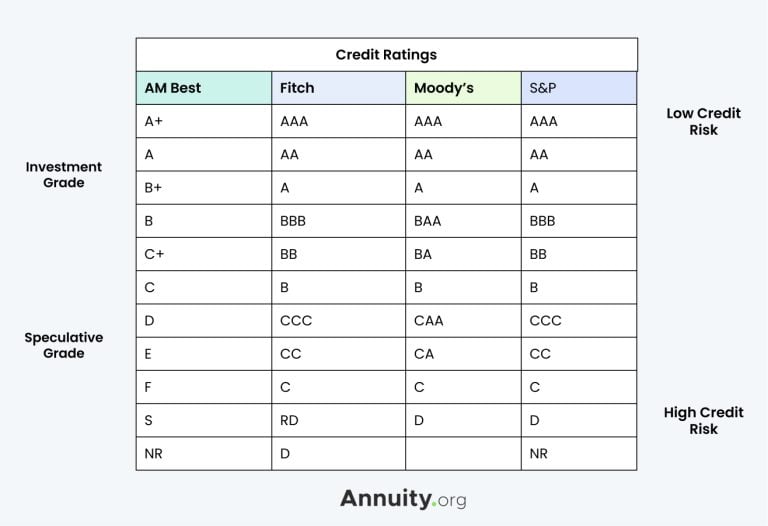Image resolution: width=768 pixels, height=526 pixels.
Task: Open the Annuity.org logo link
Action: tap(403, 498)
